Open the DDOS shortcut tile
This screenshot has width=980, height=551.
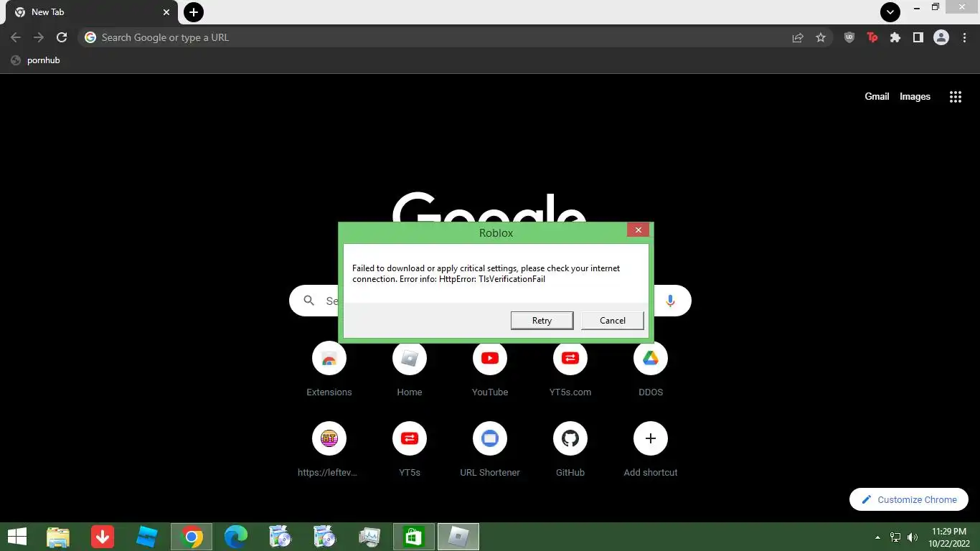click(651, 369)
